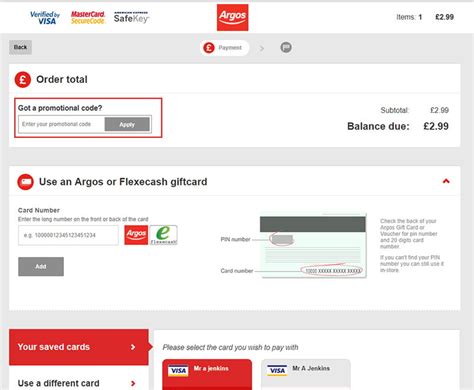Image resolution: width=474 pixels, height=390 pixels.
Task: Click the red pound icon beside Order total
Action: (x=23, y=80)
